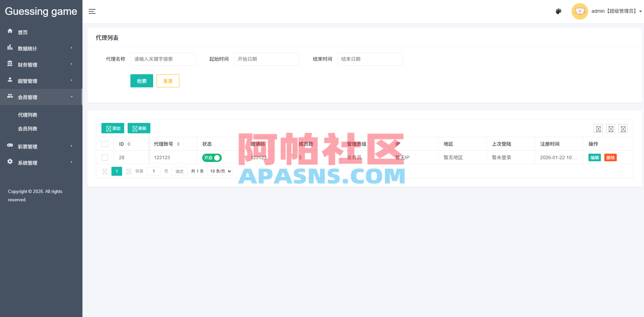Click the 代理名称 keyword search field

click(x=163, y=59)
